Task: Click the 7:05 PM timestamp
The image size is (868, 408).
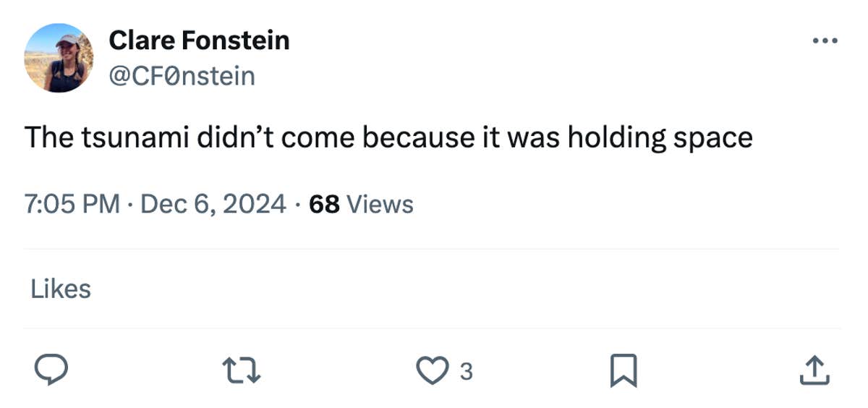Action: pos(72,205)
